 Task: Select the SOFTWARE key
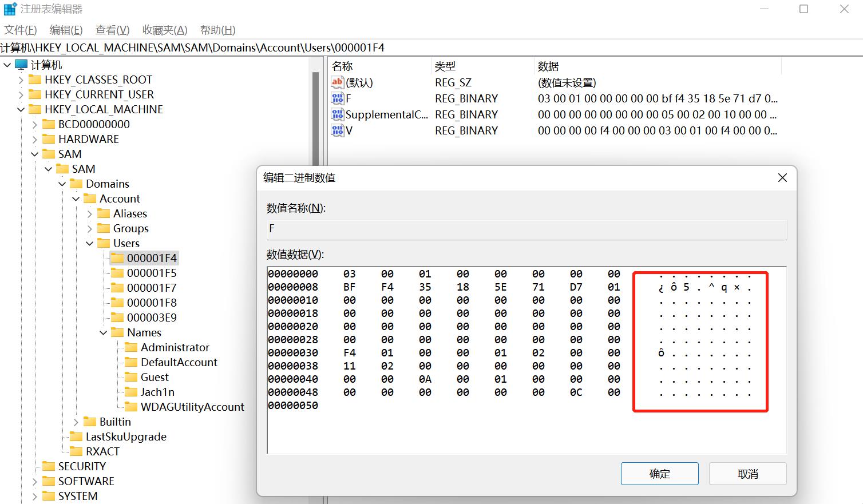[x=86, y=481]
